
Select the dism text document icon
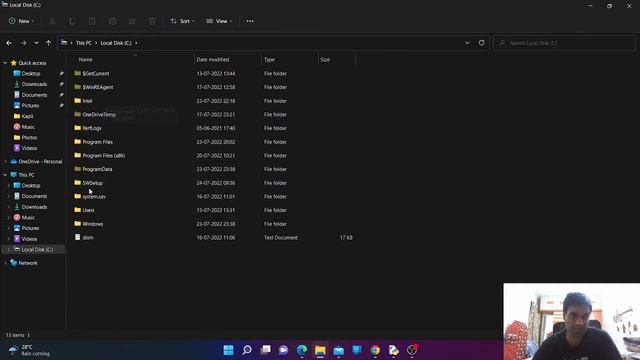pos(78,237)
